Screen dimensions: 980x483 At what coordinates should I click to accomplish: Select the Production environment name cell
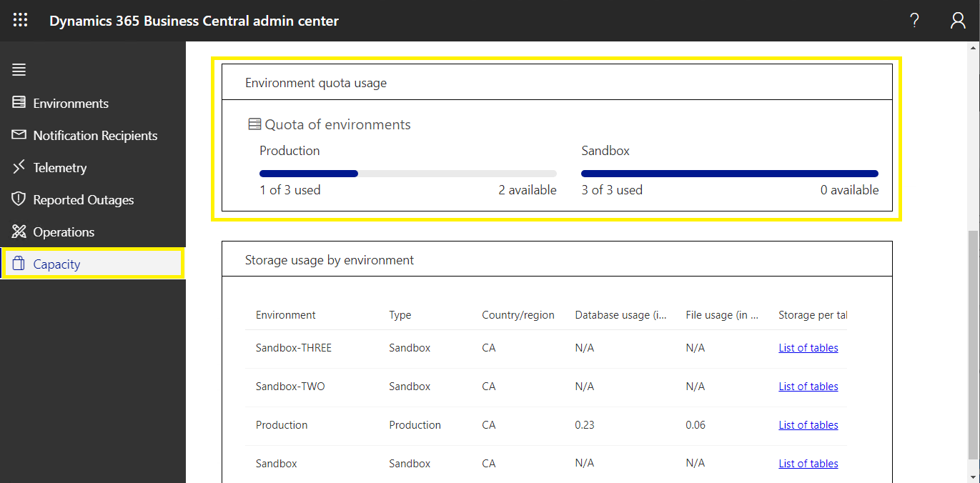tap(282, 425)
